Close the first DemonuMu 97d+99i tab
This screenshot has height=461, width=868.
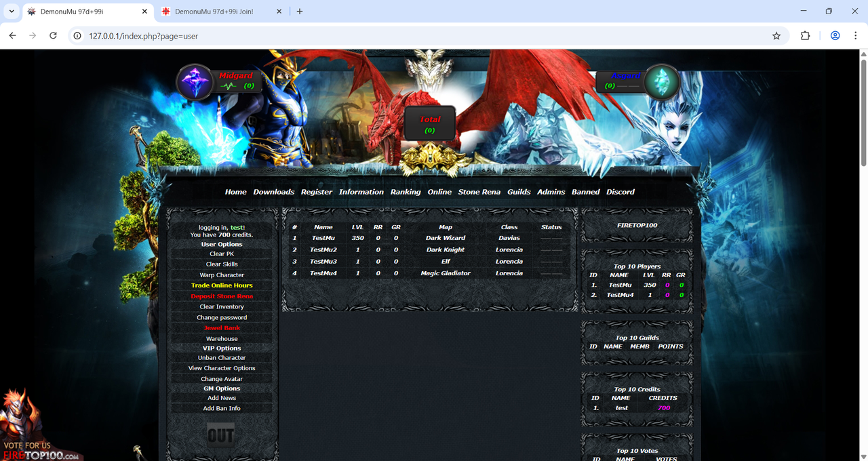144,12
